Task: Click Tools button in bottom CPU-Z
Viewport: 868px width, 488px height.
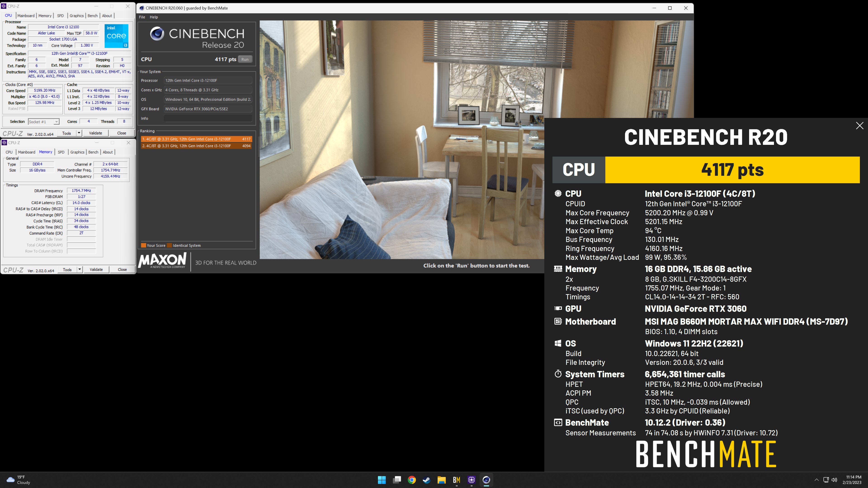Action: pos(67,270)
